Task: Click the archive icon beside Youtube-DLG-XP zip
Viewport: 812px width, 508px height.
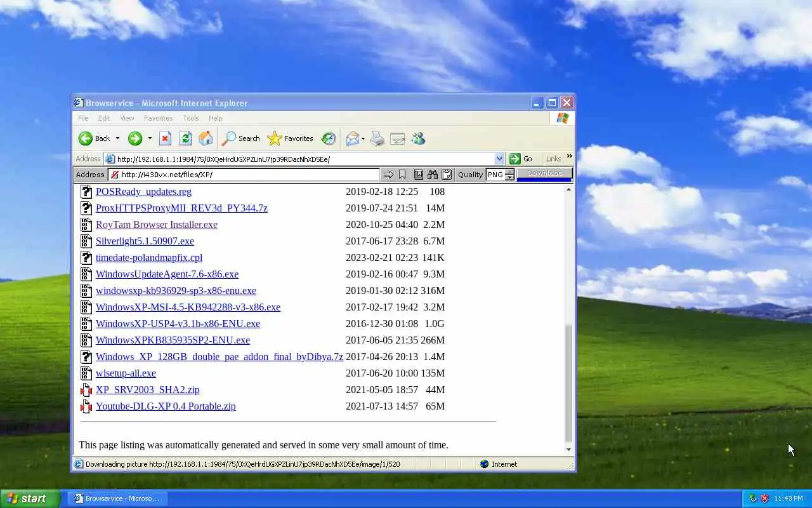Action: [86, 406]
